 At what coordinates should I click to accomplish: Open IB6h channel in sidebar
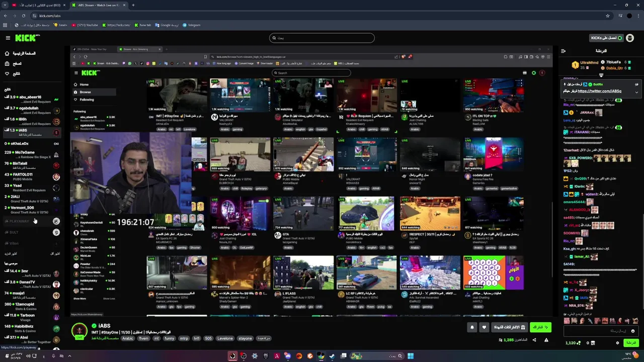coord(31,121)
